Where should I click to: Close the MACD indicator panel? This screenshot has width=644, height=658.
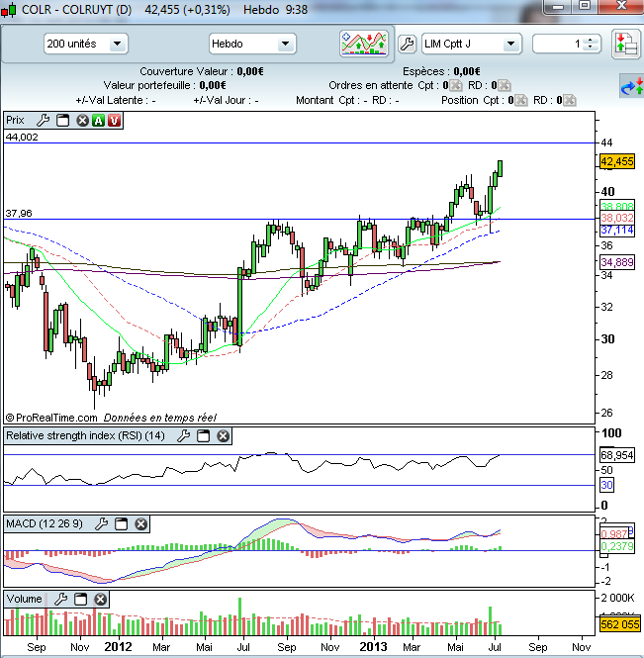coord(141,523)
